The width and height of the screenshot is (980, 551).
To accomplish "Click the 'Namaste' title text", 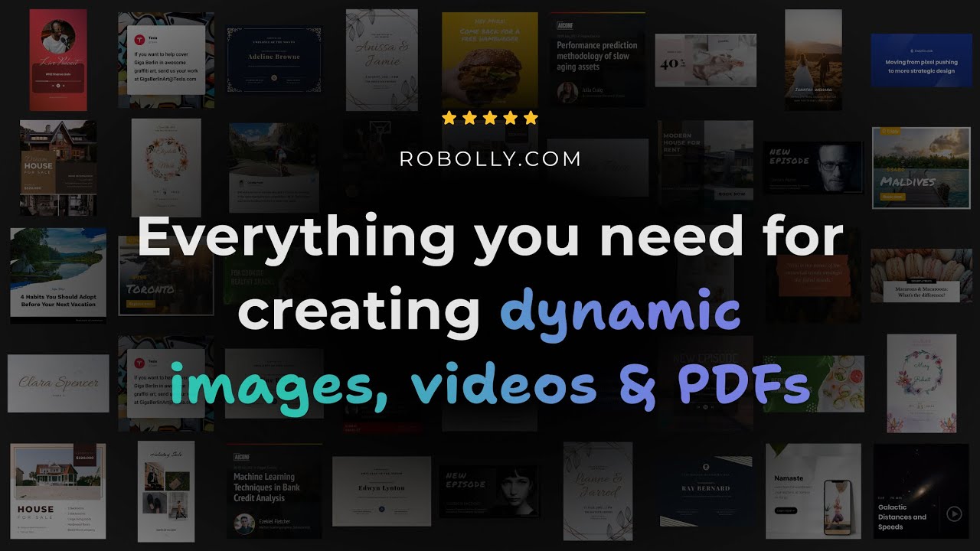I will 789,478.
